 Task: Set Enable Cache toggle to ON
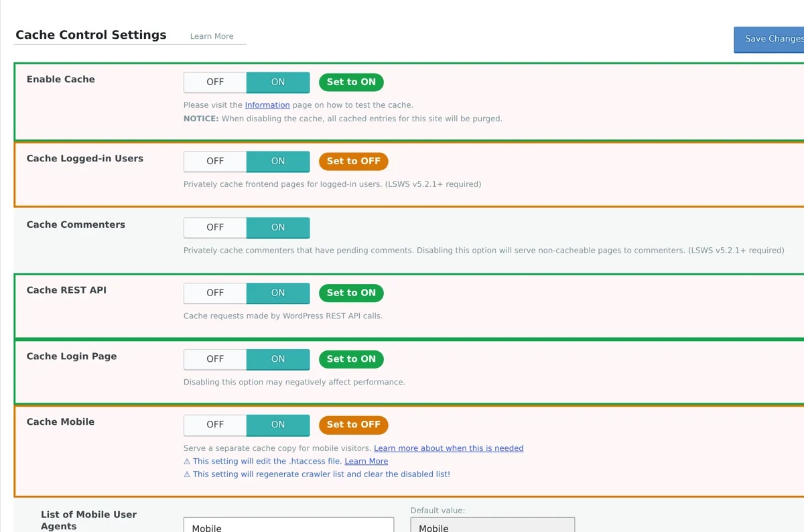tap(278, 82)
